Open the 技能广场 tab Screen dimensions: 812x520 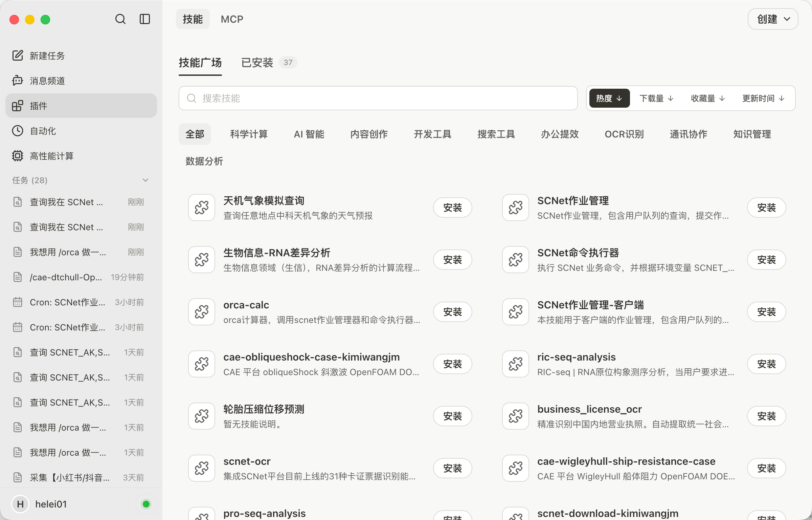coord(200,63)
